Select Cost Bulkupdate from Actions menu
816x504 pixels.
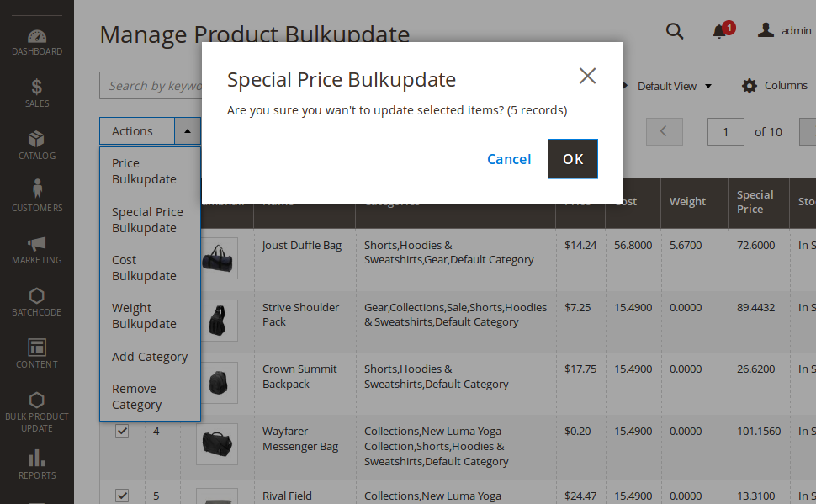pyautogui.click(x=144, y=268)
